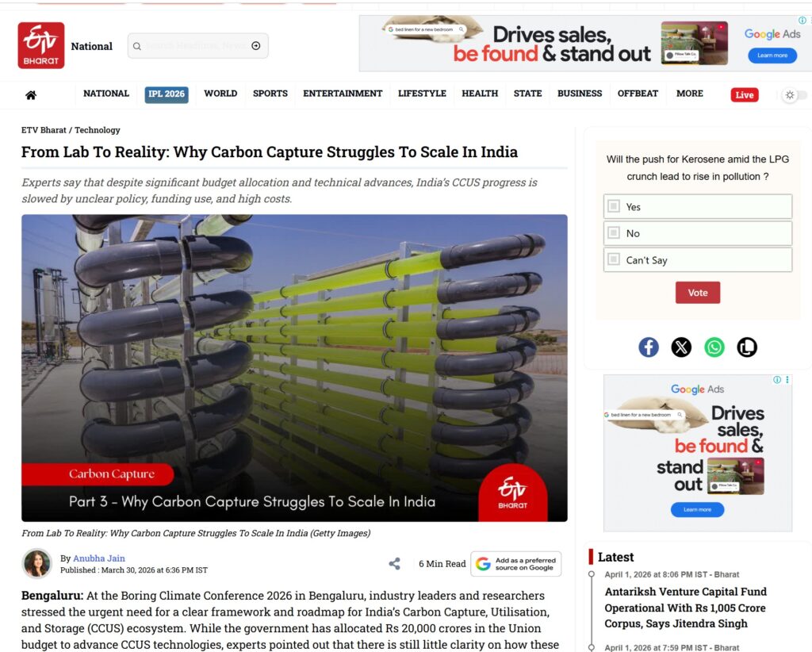Open the STATE menu item

(x=527, y=94)
